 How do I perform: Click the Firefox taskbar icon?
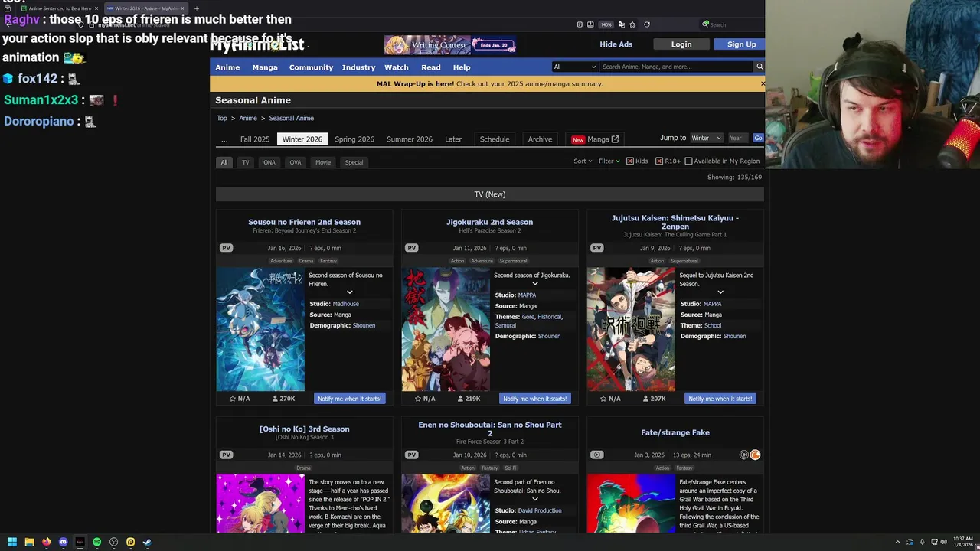click(x=46, y=542)
